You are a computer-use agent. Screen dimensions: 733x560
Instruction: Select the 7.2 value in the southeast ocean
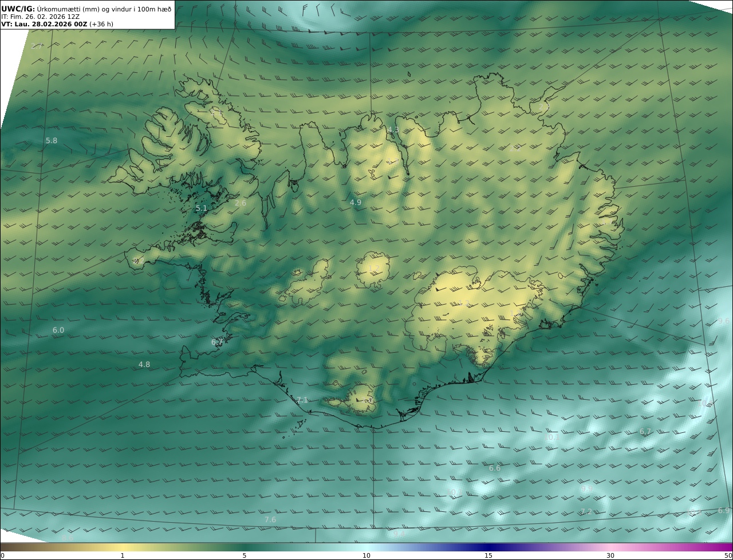click(586, 512)
